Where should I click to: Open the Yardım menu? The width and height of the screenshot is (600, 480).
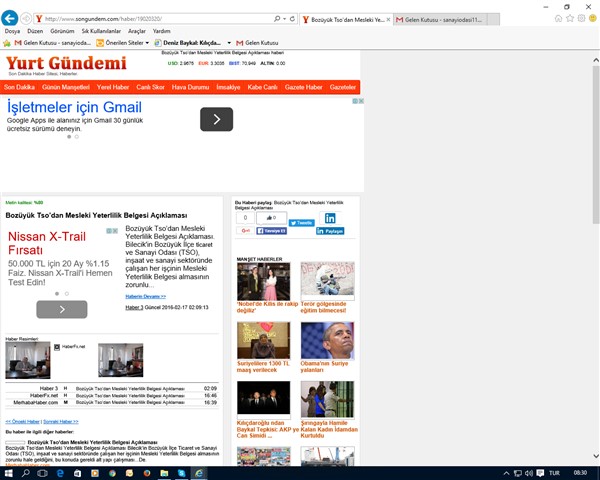(x=161, y=31)
